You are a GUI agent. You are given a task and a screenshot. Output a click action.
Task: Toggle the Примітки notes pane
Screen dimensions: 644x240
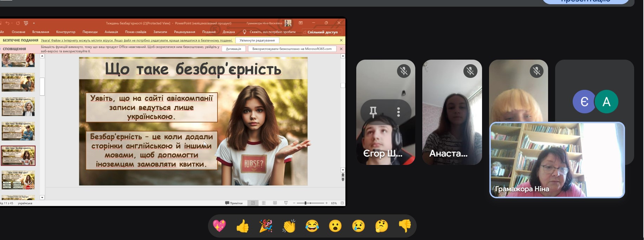234,203
